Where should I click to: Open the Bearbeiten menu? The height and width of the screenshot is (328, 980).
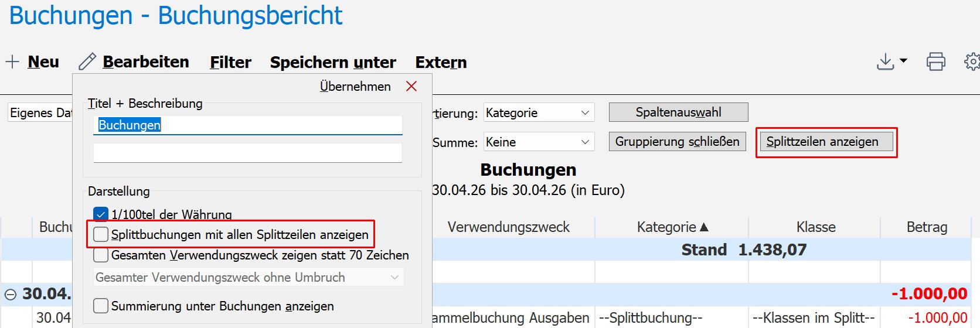point(146,61)
